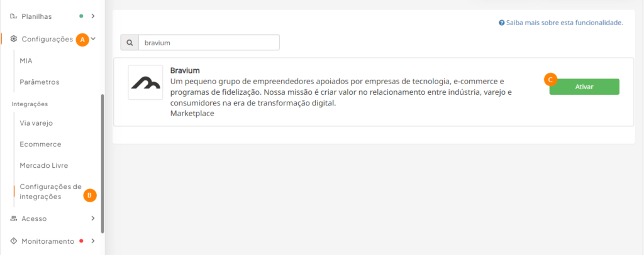Select the Parâmetros submenu item
Viewport: 644px width, 255px height.
pos(40,82)
